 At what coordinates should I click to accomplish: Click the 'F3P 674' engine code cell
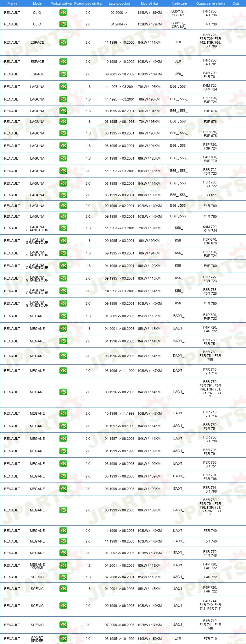[x=210, y=111]
